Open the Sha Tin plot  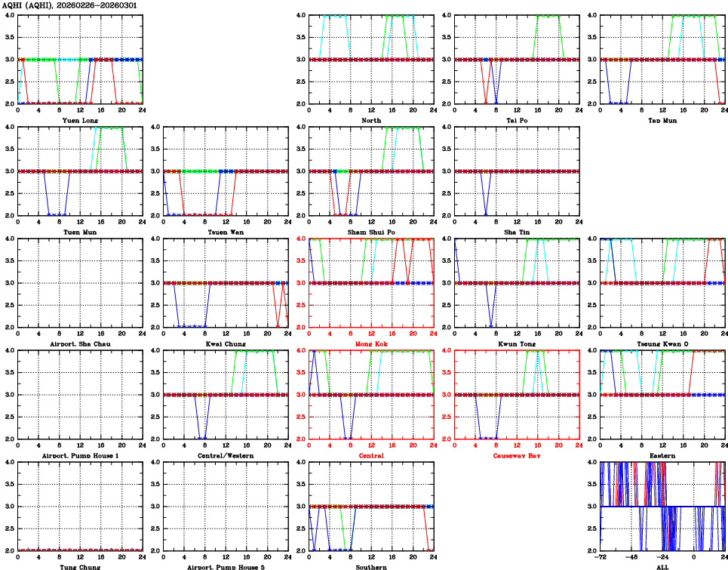[x=517, y=171]
